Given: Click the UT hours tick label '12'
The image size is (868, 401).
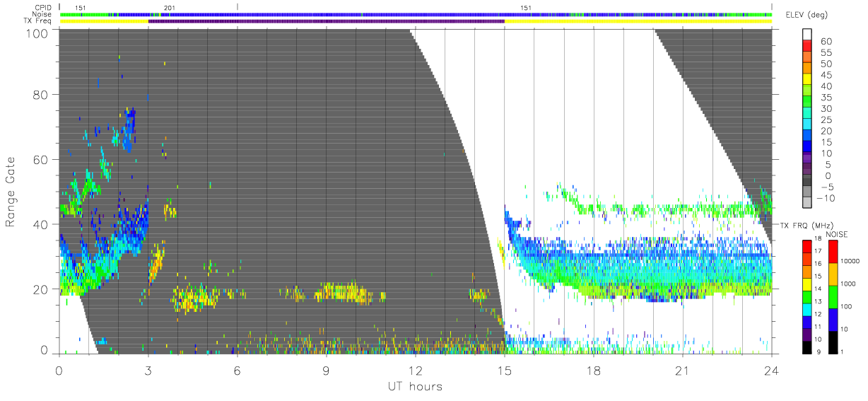Looking at the screenshot, I should (x=415, y=371).
